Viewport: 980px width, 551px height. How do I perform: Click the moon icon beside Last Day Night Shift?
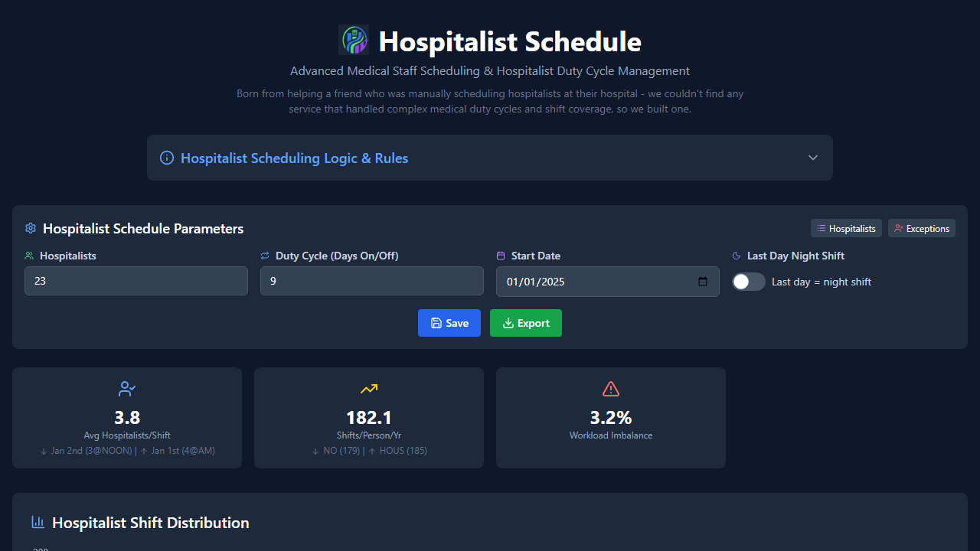click(737, 256)
